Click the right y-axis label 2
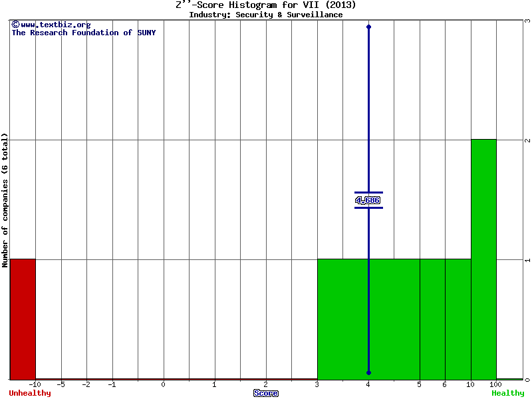532x399 pixels. [527, 140]
